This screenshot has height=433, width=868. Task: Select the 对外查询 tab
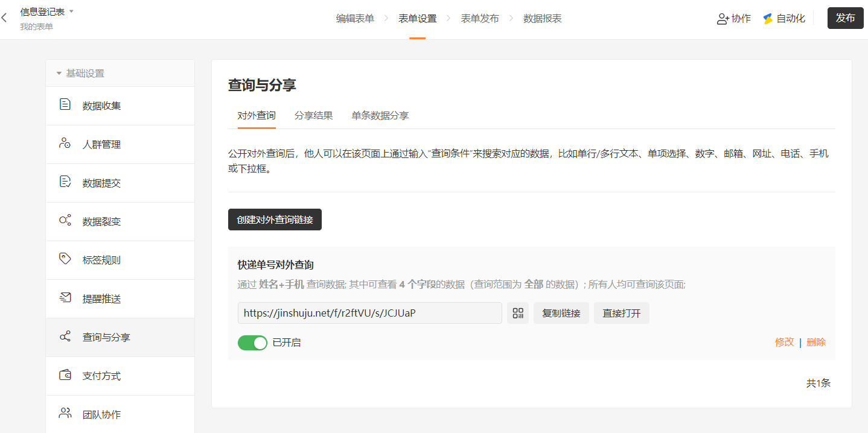257,115
